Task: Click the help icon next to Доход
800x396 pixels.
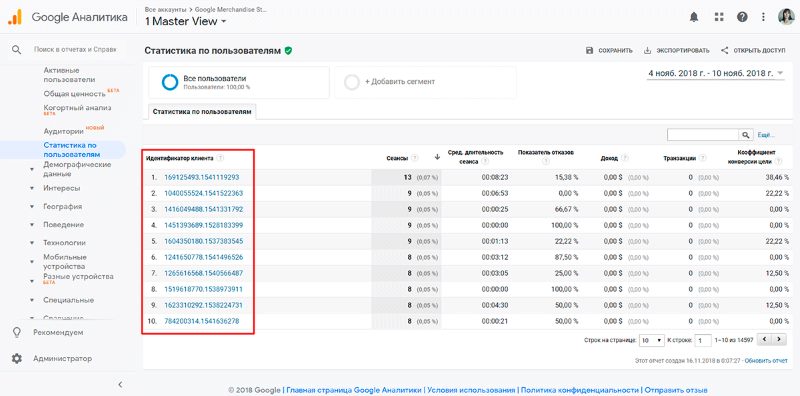Action: (x=624, y=158)
